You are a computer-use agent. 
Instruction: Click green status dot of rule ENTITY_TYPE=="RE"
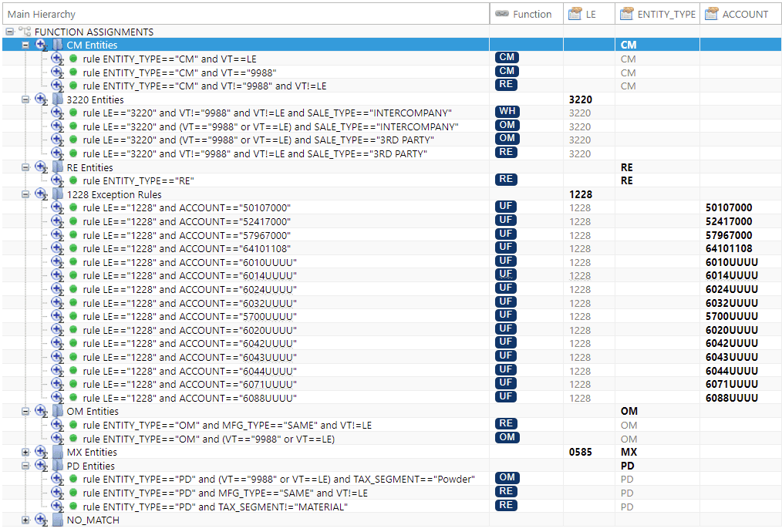click(73, 180)
